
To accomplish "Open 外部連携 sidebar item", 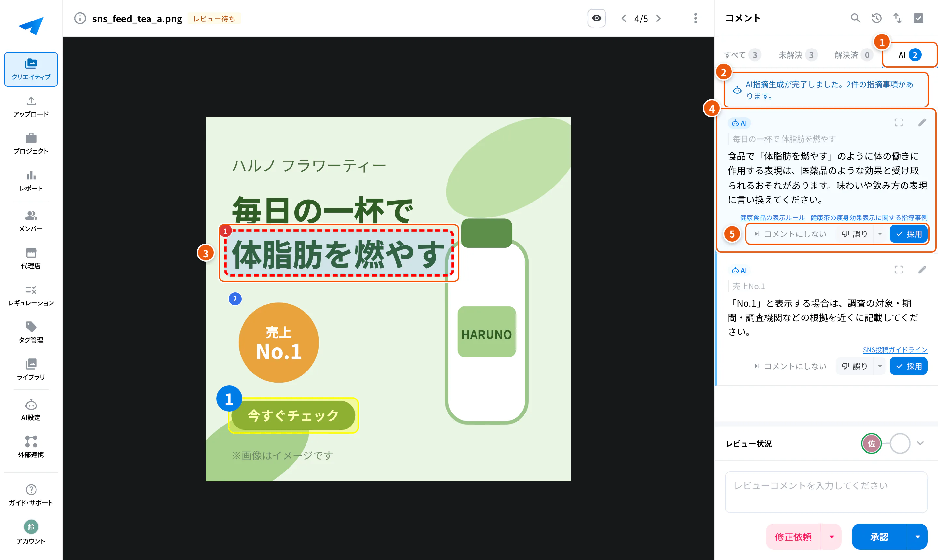I will 31,447.
